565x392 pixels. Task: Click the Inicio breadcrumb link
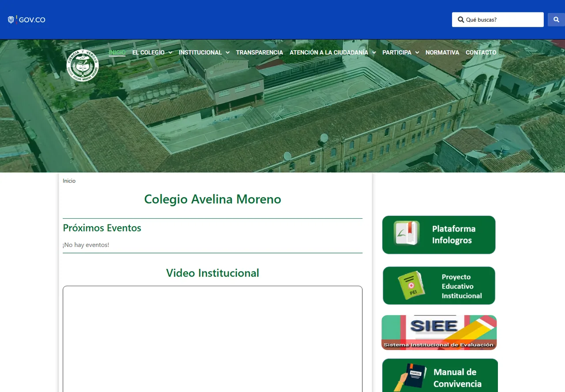click(69, 181)
